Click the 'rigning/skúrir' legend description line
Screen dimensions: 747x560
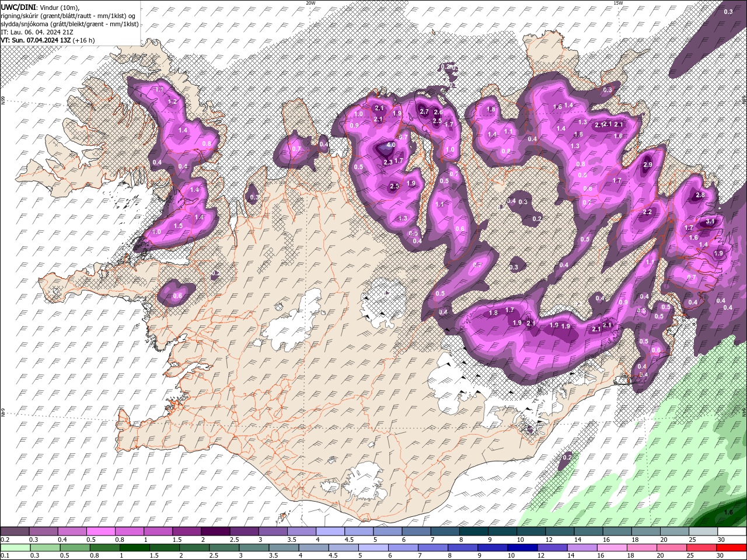(x=68, y=15)
